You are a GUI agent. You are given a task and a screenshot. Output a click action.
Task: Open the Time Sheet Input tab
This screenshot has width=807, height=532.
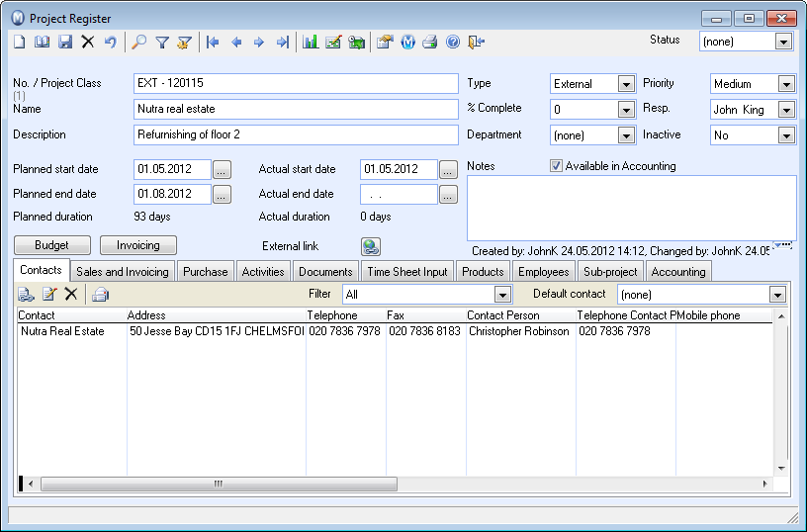point(406,272)
